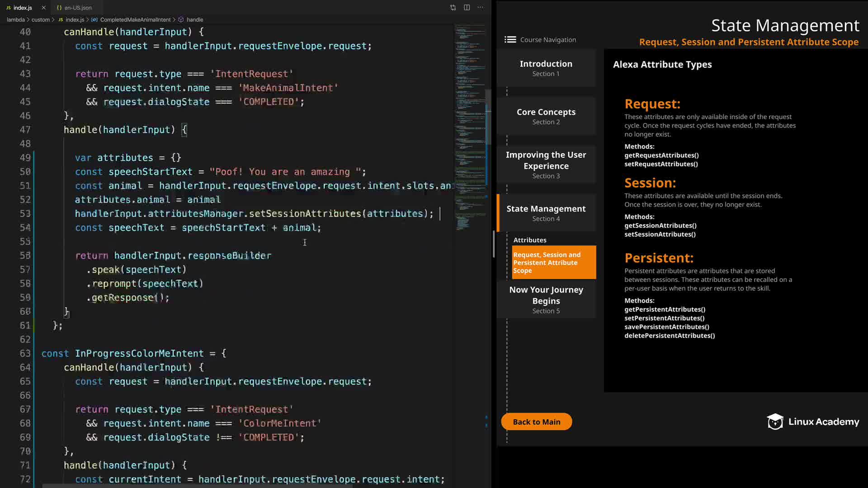868x488 pixels.
Task: Switch to the en-US.json tab
Action: tap(77, 8)
